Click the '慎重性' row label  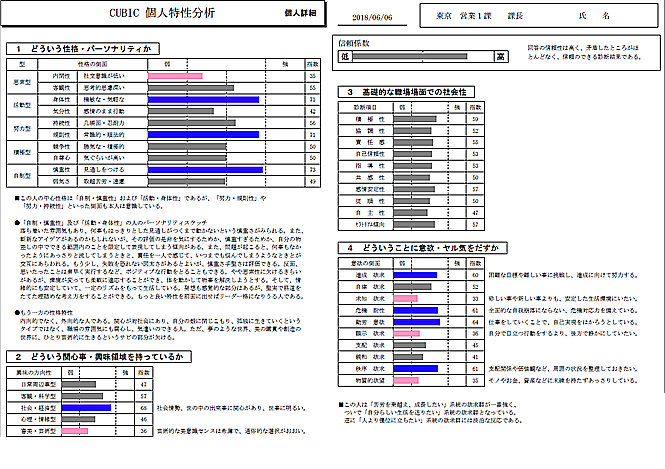[x=61, y=170]
